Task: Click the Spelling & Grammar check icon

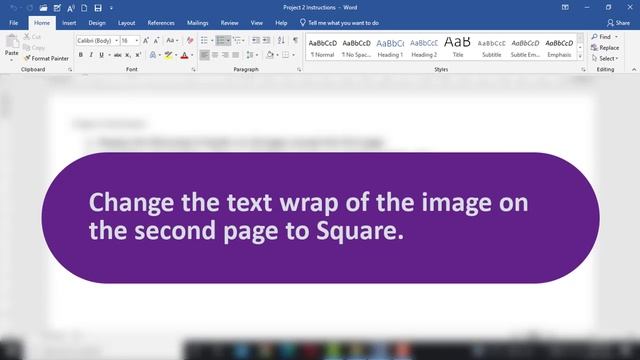Action: 57,8
